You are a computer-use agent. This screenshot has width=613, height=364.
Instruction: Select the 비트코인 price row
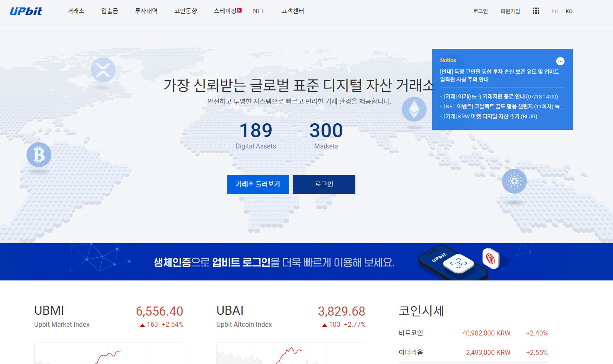[473, 333]
